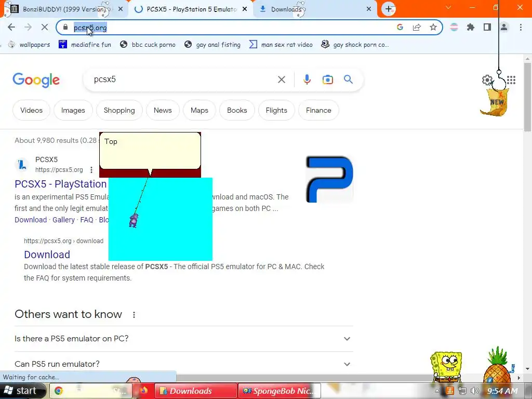Open the mediafire fun bookmark
The width and height of the screenshot is (532, 399).
(85, 45)
